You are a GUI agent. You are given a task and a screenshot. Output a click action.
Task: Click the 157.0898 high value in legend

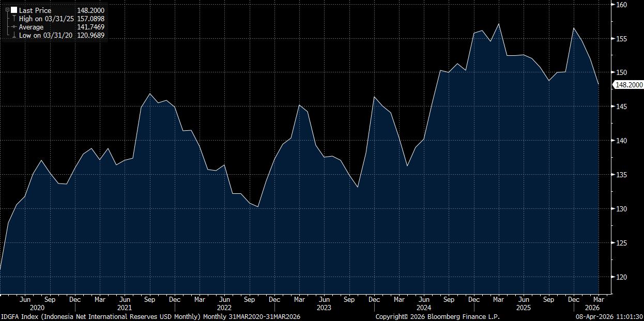pyautogui.click(x=91, y=19)
